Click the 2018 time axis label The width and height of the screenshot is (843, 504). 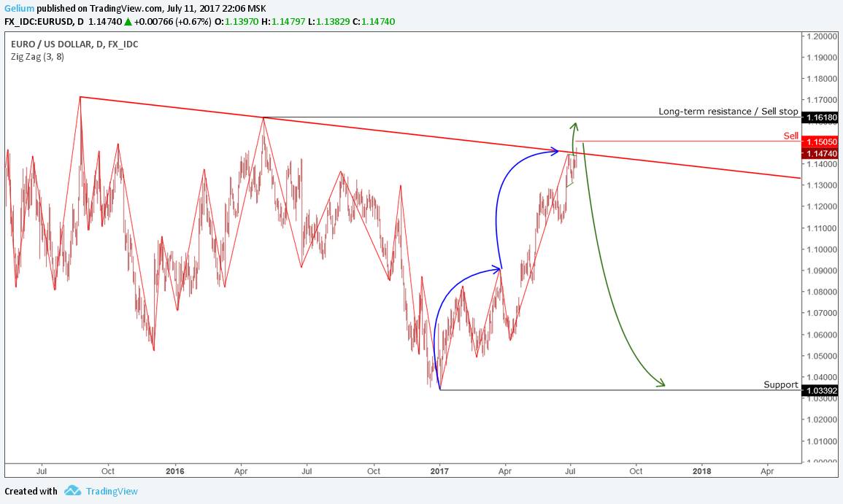(701, 471)
